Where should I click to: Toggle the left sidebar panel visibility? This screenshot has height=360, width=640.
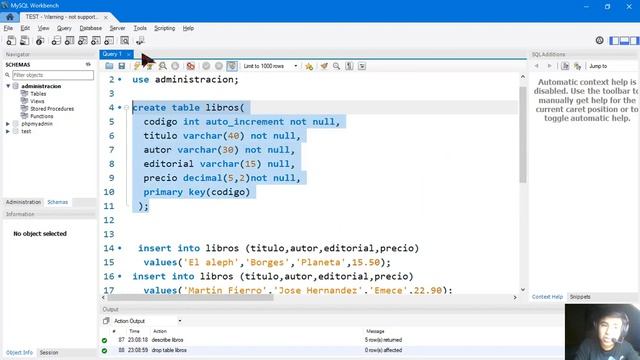pos(614,40)
